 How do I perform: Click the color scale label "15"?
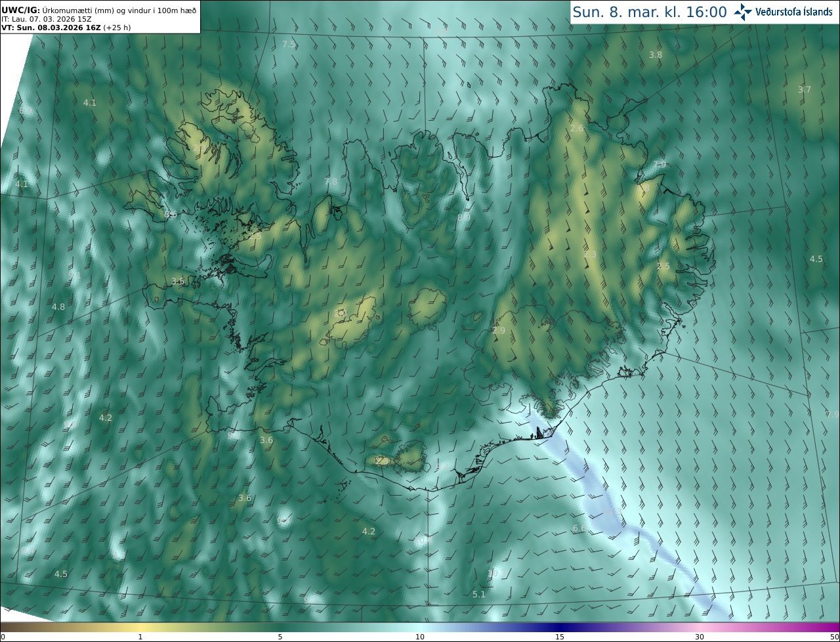click(560, 637)
